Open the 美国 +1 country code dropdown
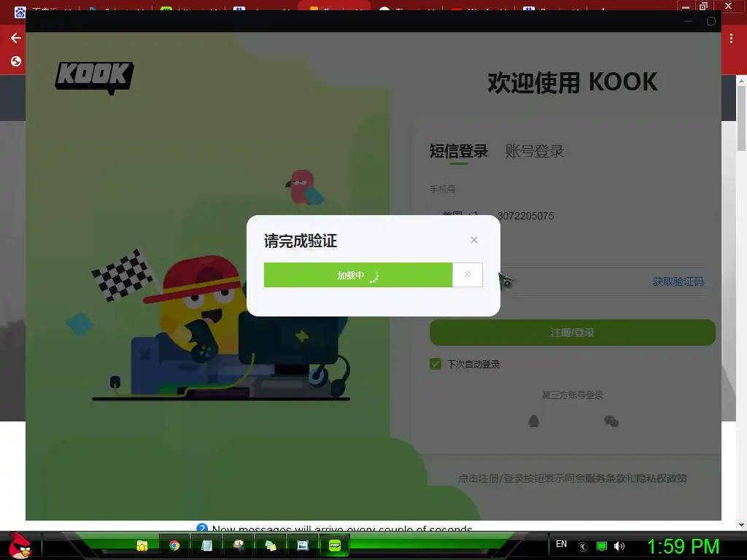 [460, 215]
